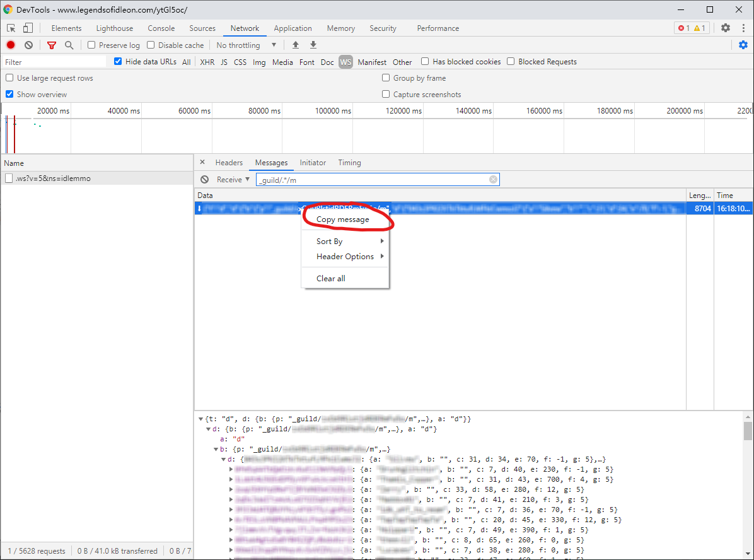
Task: Clear all messages circle-slash icon
Action: tap(205, 180)
